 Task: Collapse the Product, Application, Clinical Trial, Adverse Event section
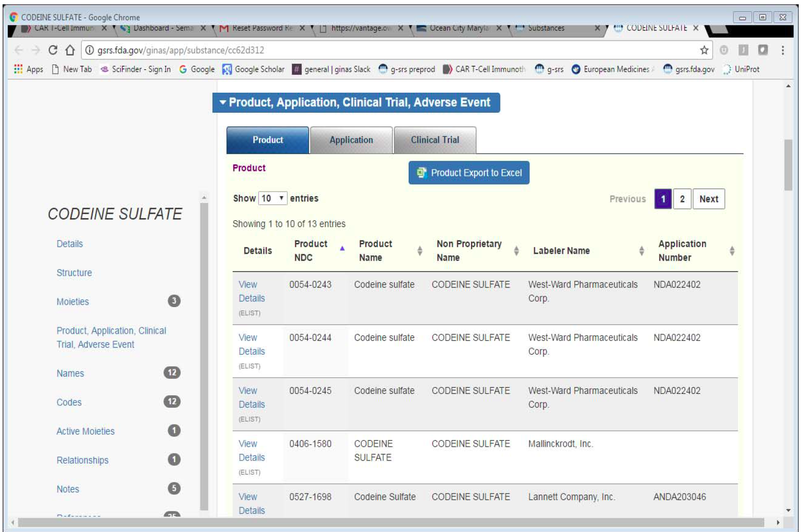[356, 102]
